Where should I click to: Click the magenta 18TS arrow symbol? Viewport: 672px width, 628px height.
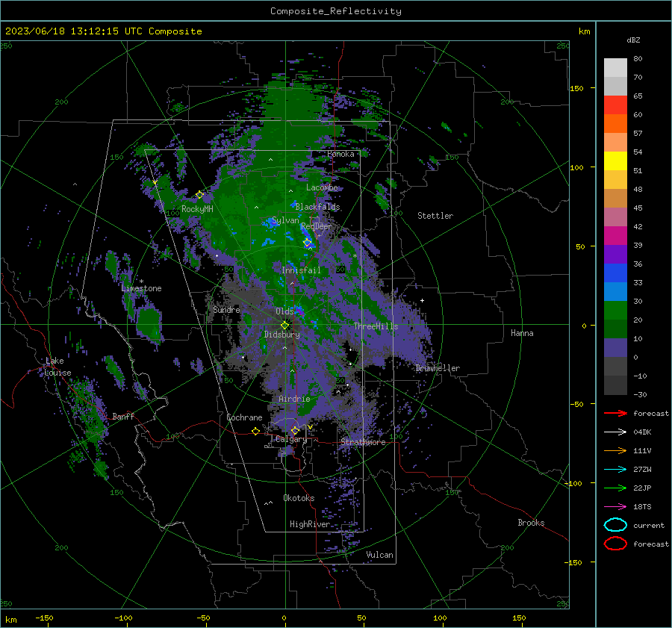615,507
